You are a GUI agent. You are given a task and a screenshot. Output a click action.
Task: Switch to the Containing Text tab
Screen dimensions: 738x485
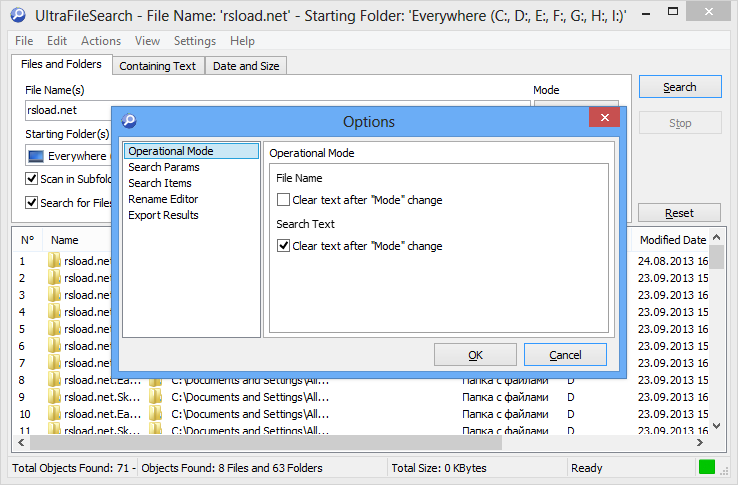(x=158, y=66)
